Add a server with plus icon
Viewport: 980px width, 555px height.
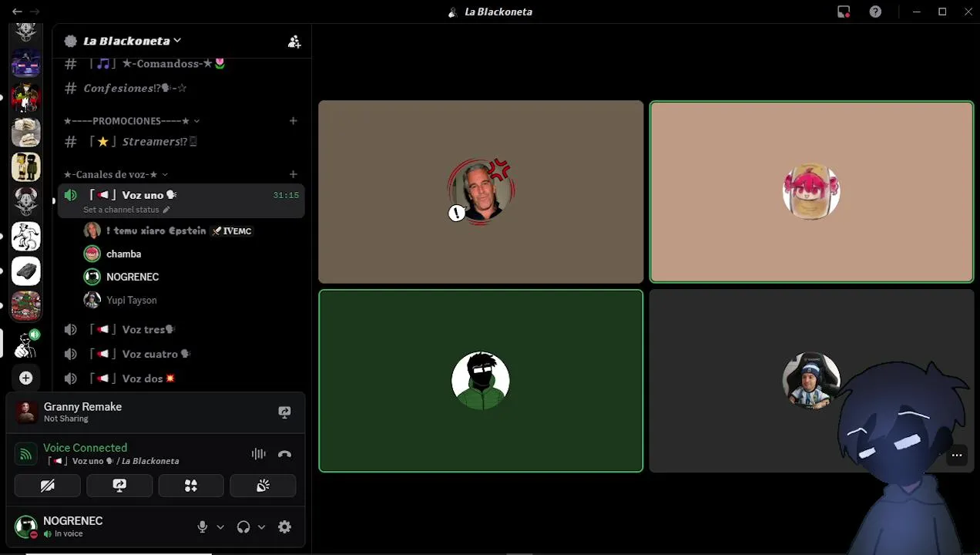pyautogui.click(x=25, y=378)
